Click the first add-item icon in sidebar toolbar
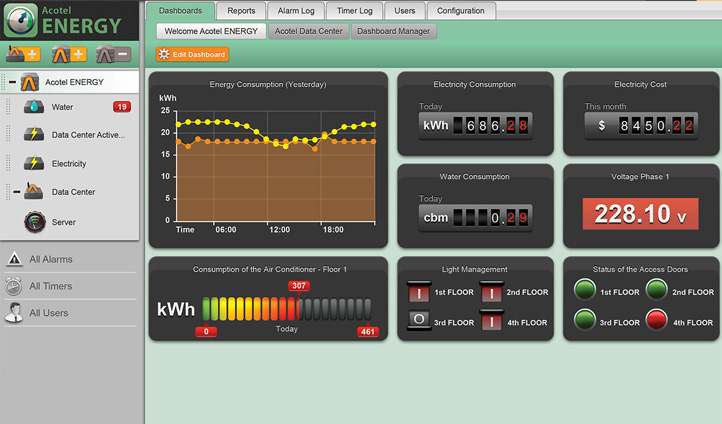Image resolution: width=722 pixels, height=424 pixels. (23, 54)
